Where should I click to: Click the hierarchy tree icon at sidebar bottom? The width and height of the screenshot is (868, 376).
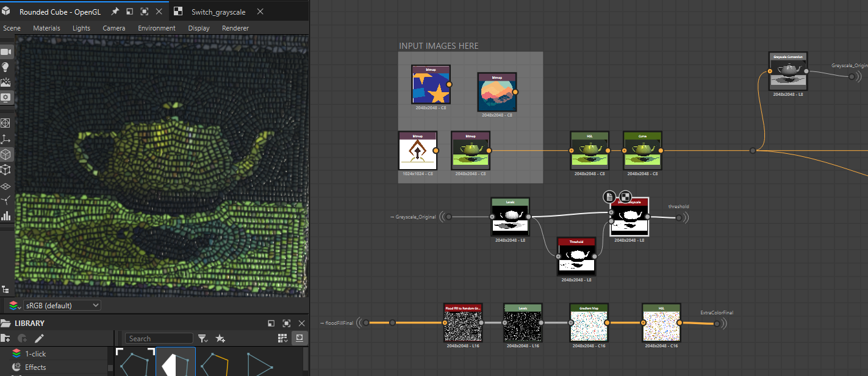click(x=5, y=289)
